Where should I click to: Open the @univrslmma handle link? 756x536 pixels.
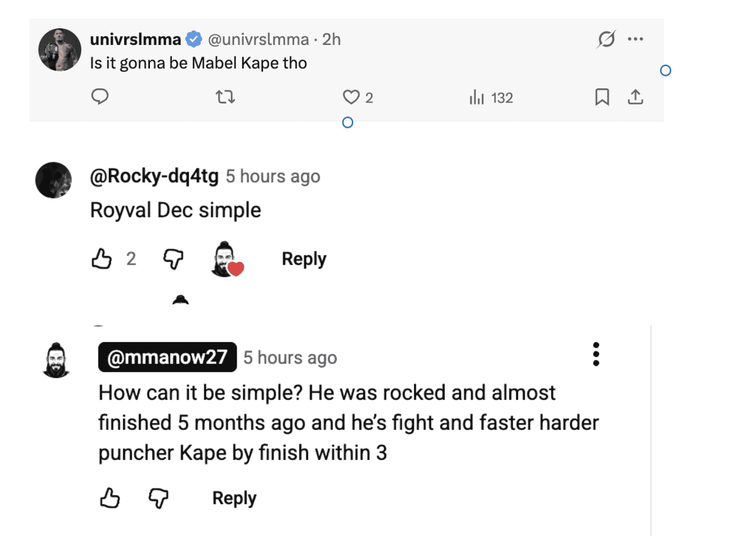tap(258, 39)
